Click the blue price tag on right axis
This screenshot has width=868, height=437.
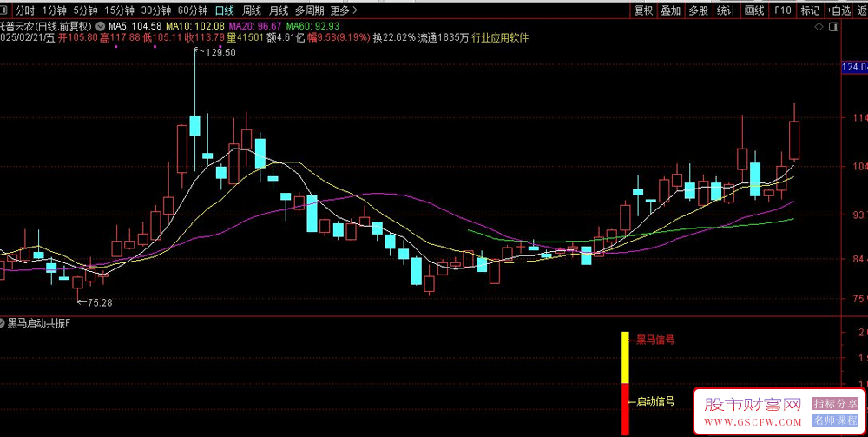pos(854,67)
